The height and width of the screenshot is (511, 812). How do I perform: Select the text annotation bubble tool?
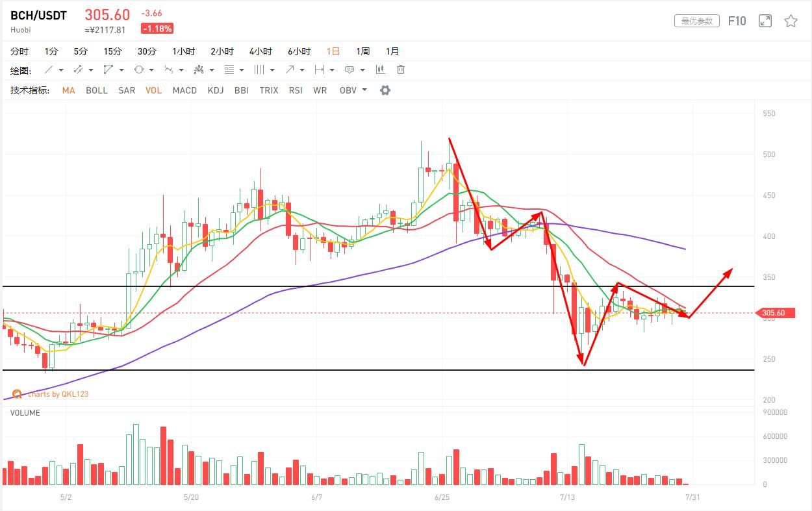[349, 69]
